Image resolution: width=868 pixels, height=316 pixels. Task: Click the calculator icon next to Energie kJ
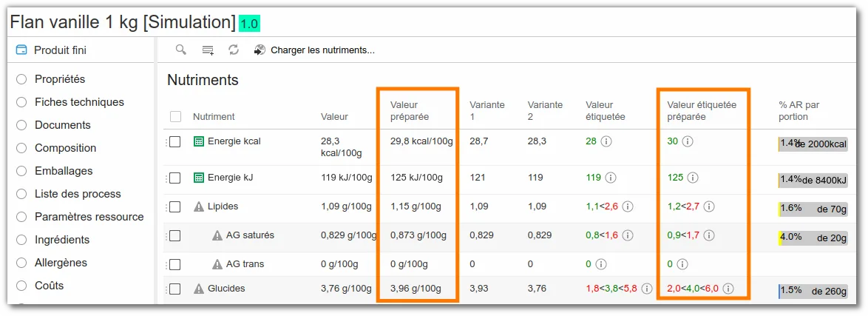point(199,178)
